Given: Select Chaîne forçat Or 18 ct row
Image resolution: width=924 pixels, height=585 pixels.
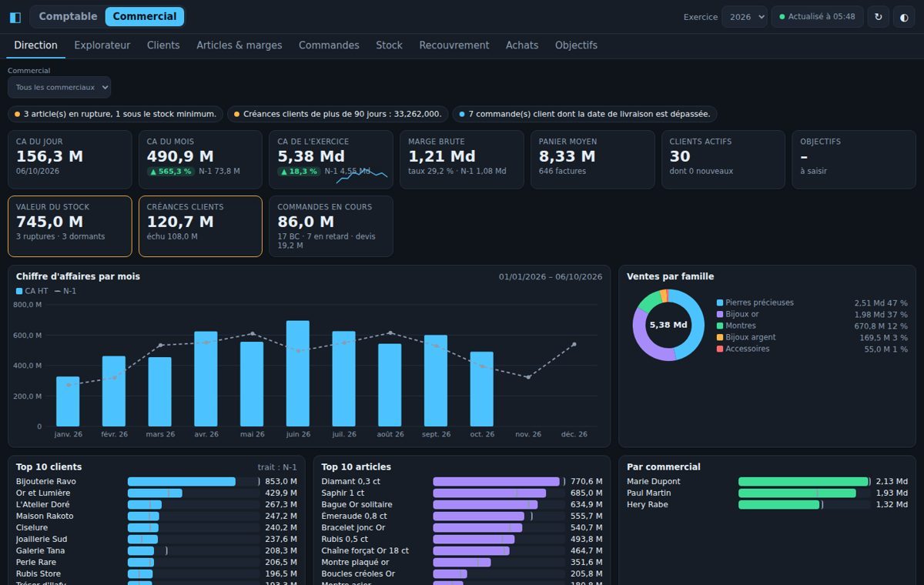Looking at the screenshot, I should coord(462,551).
